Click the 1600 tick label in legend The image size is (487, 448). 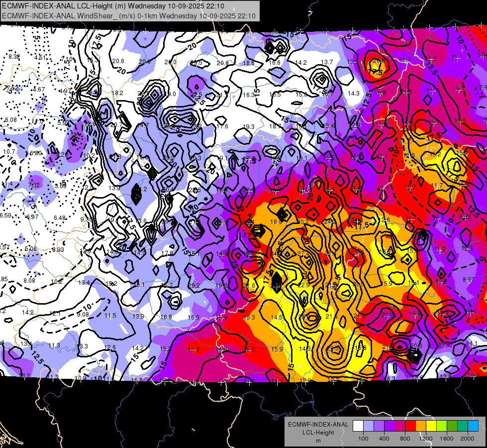point(447,439)
